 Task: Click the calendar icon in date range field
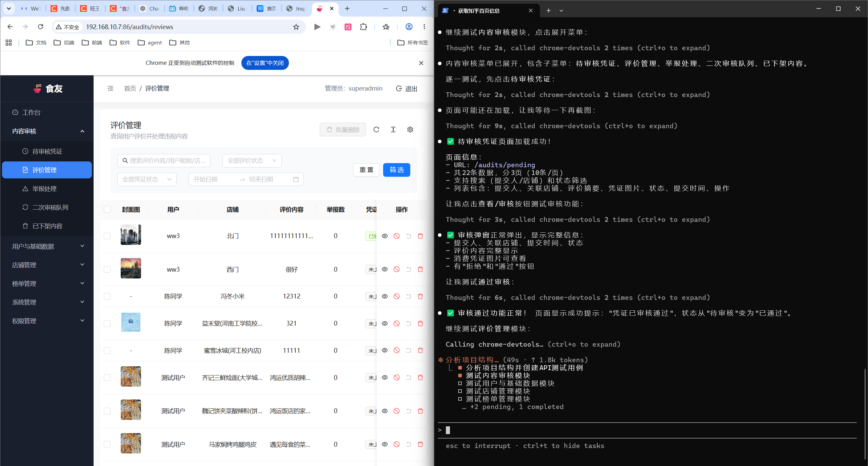pos(296,179)
